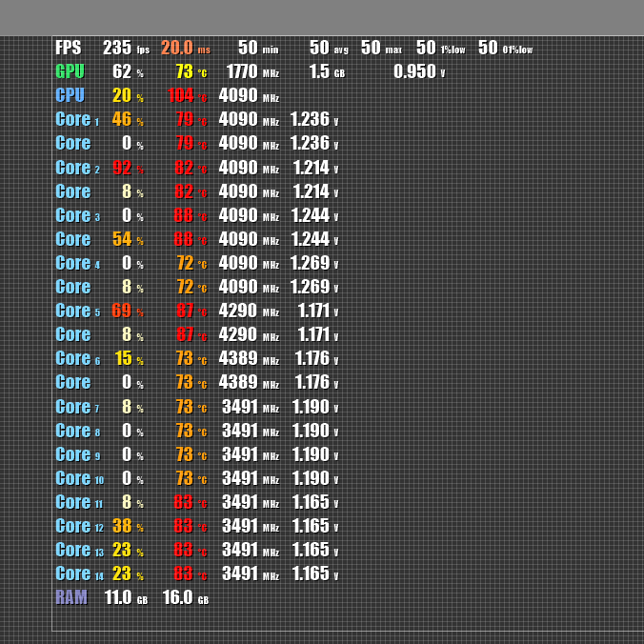Click the GPU clock 1770 MHz reading
The height and width of the screenshot is (644, 644).
click(242, 71)
